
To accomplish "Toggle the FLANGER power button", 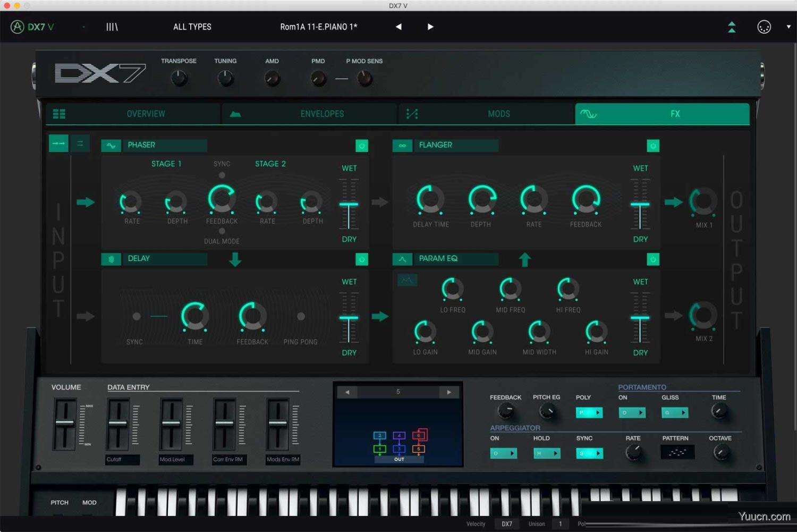I will [x=653, y=146].
